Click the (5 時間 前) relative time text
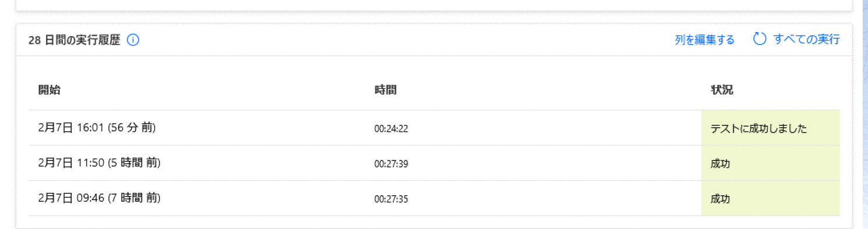Screen dimensions: 868x229 pos(134,163)
